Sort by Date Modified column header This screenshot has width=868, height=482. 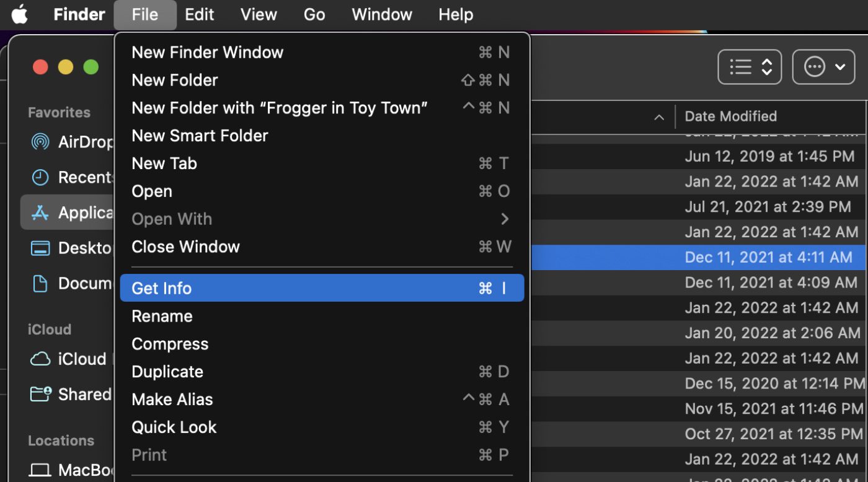click(x=730, y=116)
